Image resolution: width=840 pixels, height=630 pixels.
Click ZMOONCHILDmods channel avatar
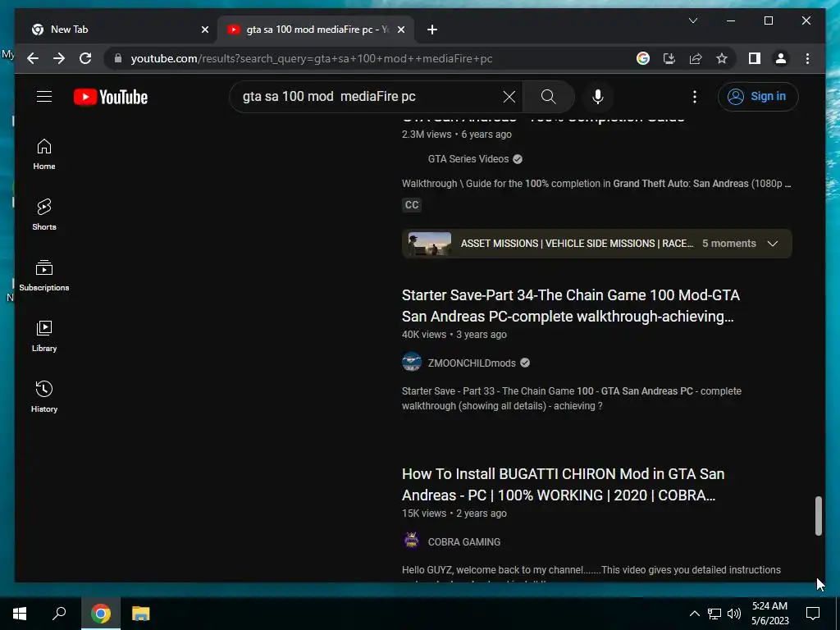tap(412, 362)
